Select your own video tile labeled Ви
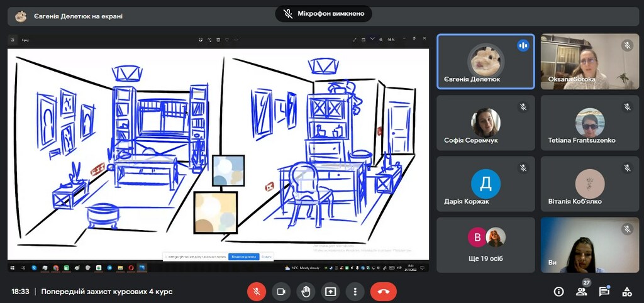This screenshot has height=303, width=644. pyautogui.click(x=590, y=245)
